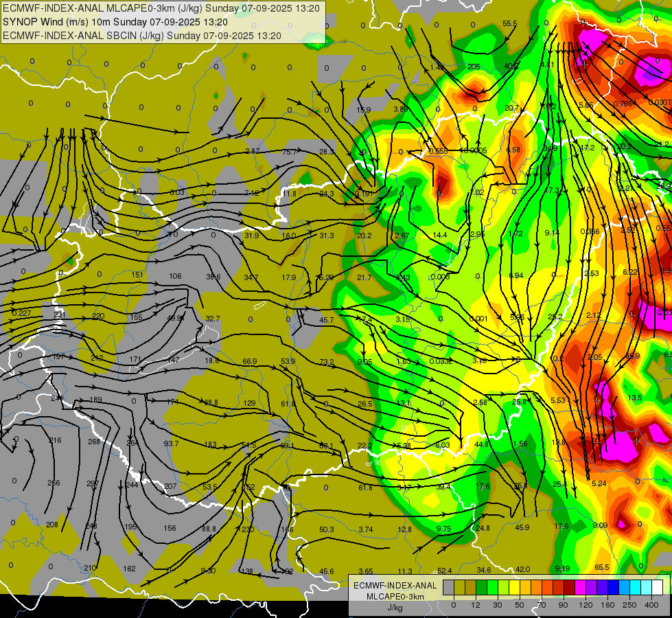Click the map value 45.9
Viewport: 672px width, 618px height.
[522, 527]
